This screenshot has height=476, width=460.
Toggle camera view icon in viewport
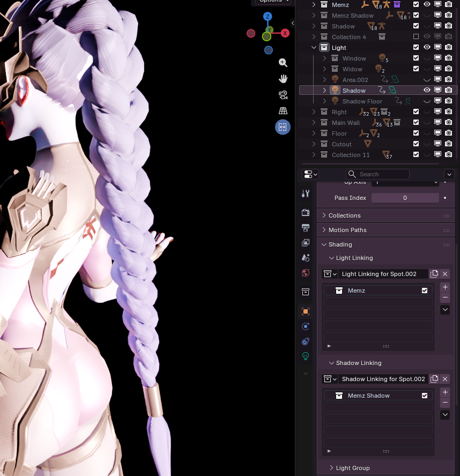coord(283,95)
